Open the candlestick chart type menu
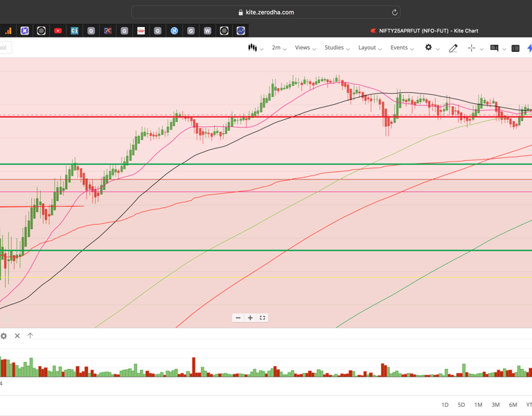532x416 pixels. click(x=256, y=48)
